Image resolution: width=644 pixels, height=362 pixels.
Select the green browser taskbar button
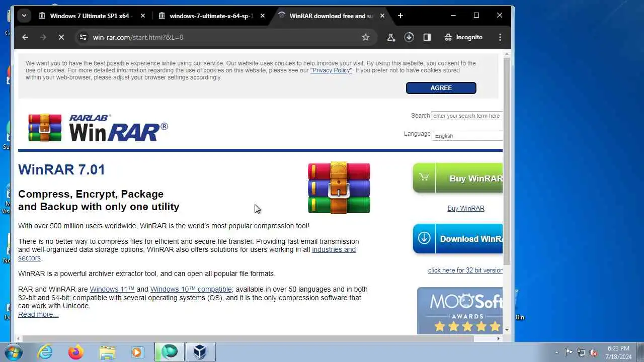pos(170,352)
